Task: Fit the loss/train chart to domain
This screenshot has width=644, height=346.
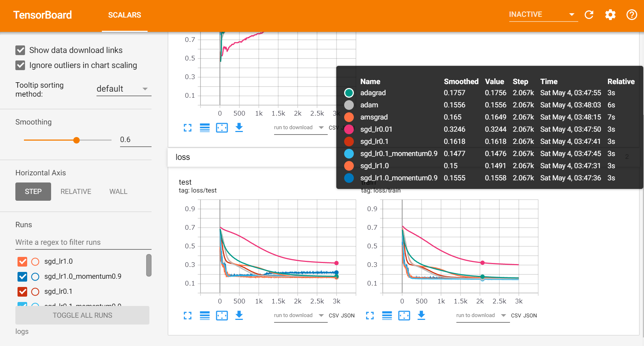Action: 404,315
